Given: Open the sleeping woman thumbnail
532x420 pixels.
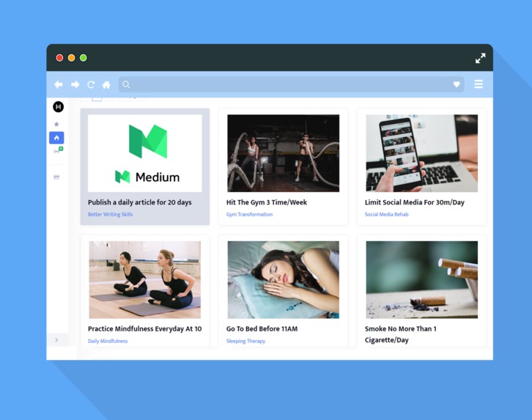Looking at the screenshot, I should pyautogui.click(x=284, y=279).
